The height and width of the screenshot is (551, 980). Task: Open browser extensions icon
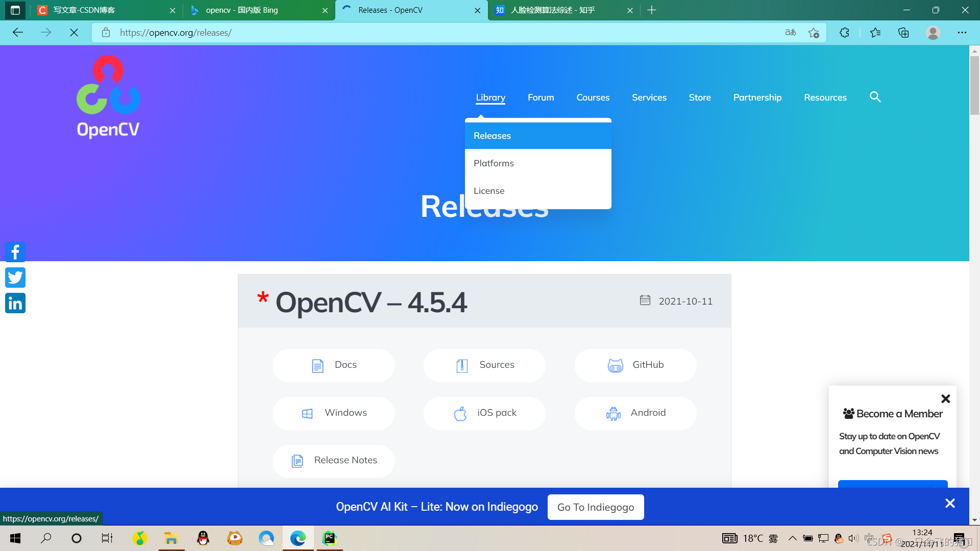point(844,33)
